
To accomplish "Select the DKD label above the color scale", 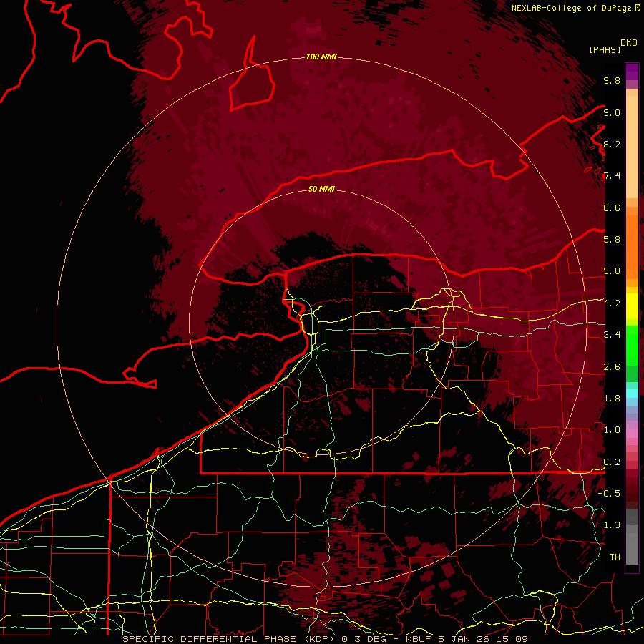I will coord(629,43).
